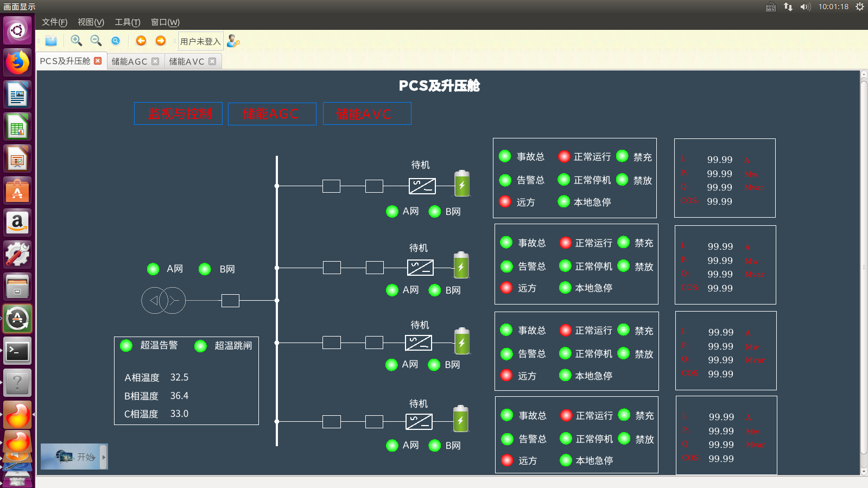The image size is (868, 488).
Task: Click the user login key icon
Action: pyautogui.click(x=233, y=41)
